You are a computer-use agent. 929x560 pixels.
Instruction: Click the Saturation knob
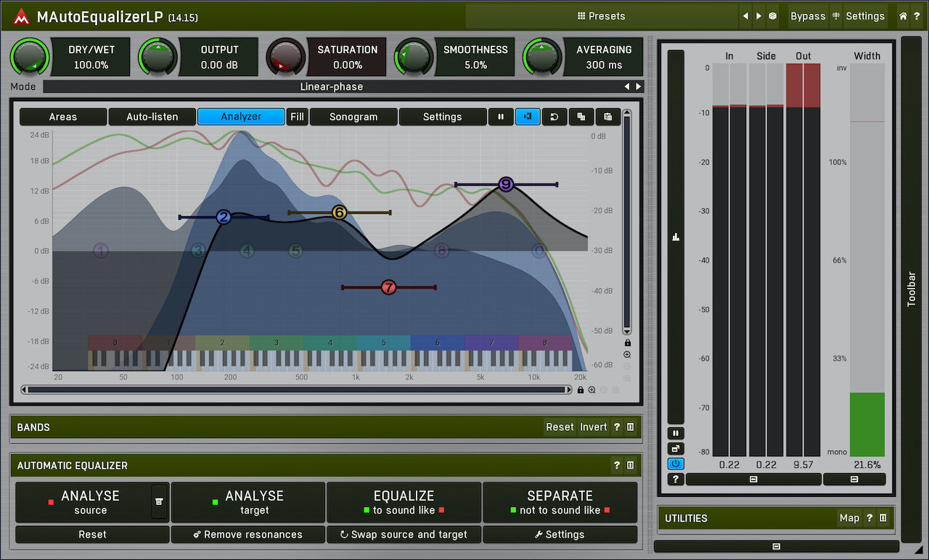tap(286, 57)
